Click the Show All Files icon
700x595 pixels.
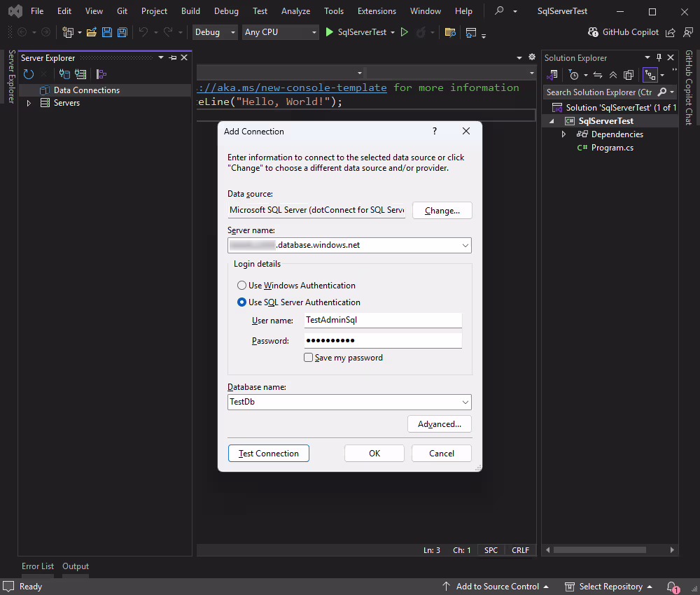[x=629, y=74]
